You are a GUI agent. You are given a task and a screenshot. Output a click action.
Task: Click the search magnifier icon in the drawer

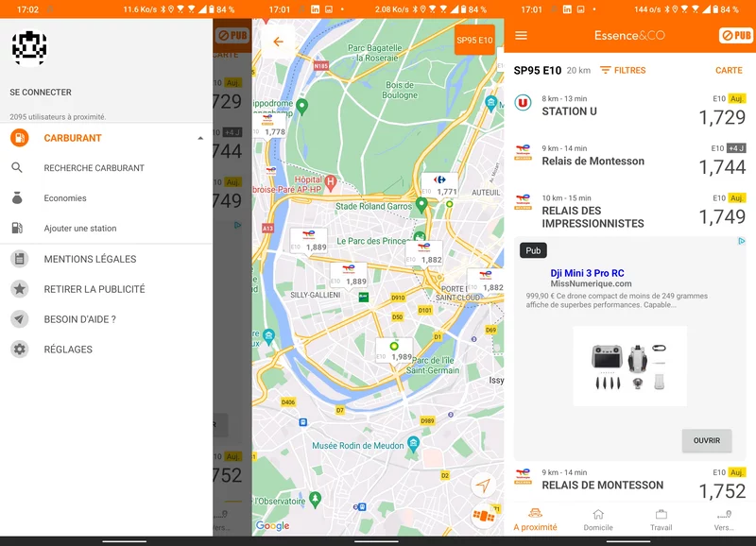[x=17, y=168]
